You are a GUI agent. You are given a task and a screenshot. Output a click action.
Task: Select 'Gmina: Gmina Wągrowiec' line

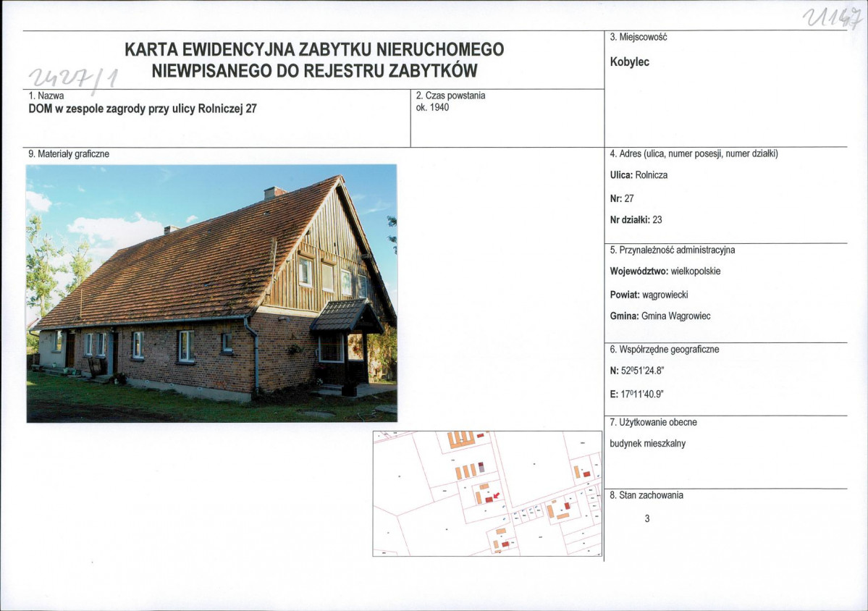(660, 316)
